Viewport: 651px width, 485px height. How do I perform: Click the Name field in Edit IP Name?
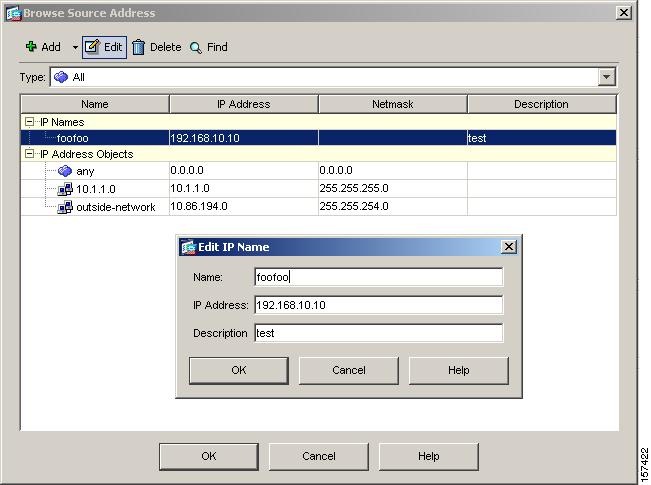click(378, 277)
